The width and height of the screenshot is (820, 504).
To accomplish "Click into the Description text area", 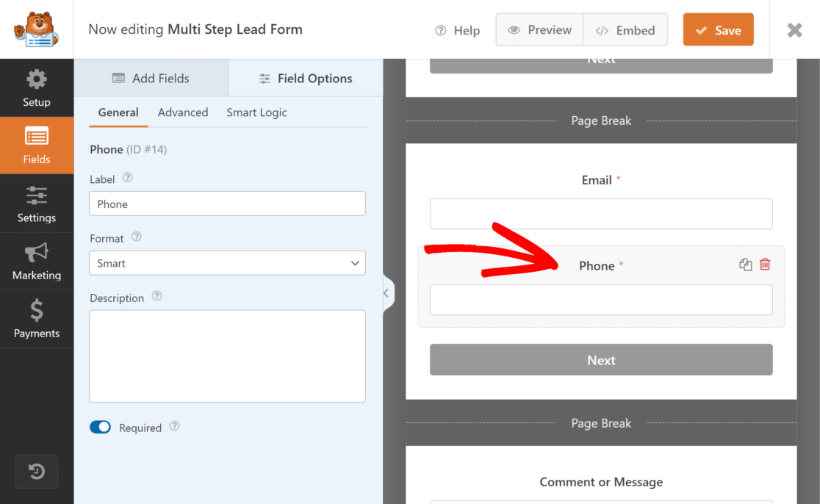I will [x=227, y=356].
